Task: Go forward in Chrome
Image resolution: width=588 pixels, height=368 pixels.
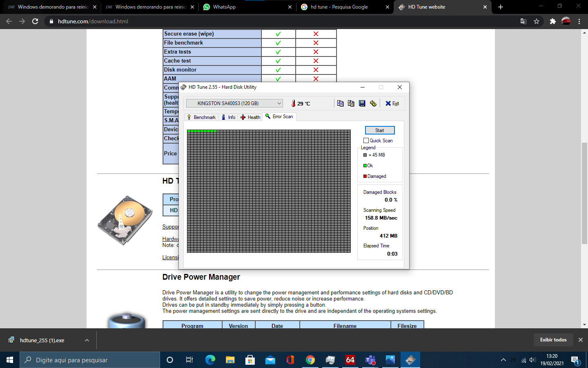Action: point(22,21)
